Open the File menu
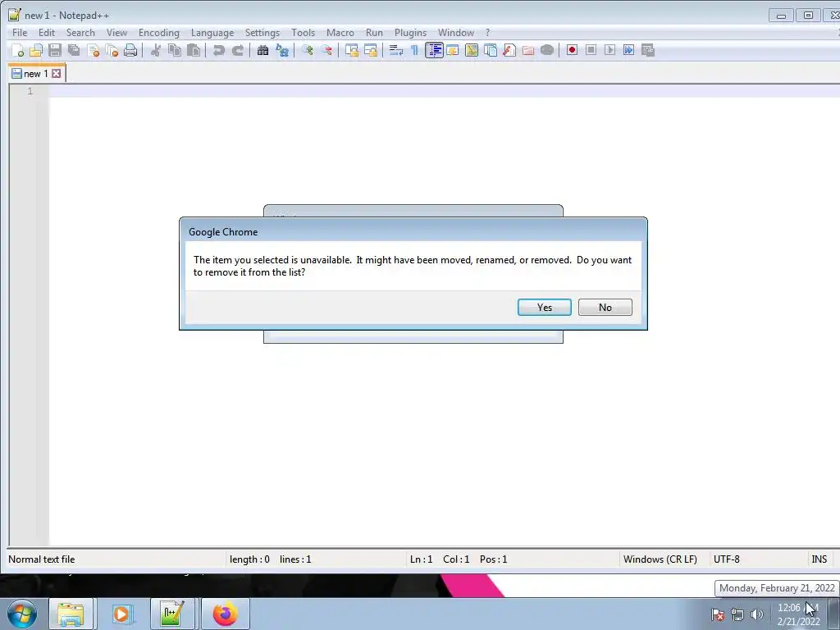The width and height of the screenshot is (840, 630). 20,33
